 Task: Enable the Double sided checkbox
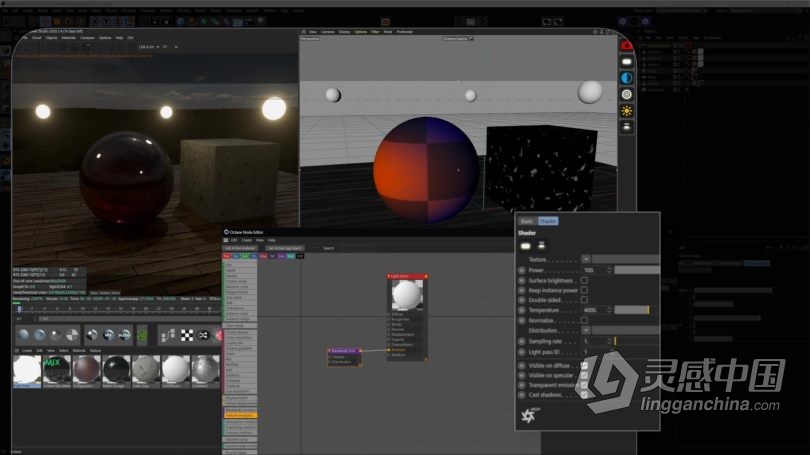pyautogui.click(x=584, y=300)
